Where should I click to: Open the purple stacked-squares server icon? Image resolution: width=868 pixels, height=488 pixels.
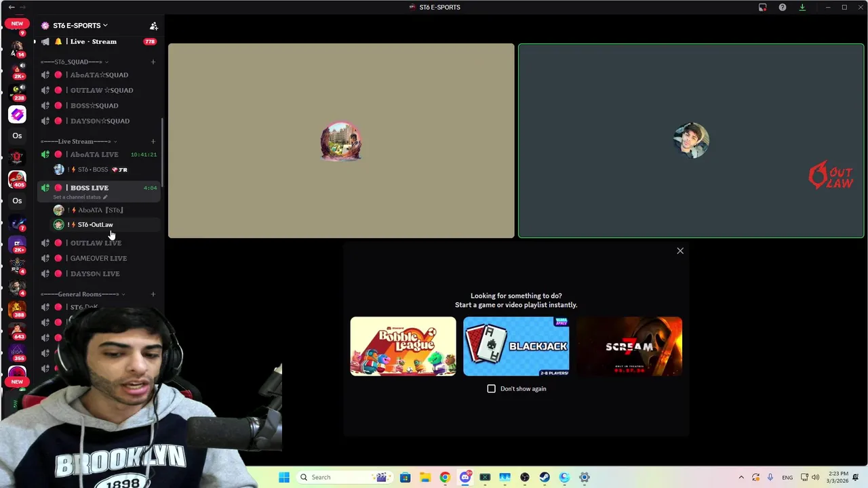click(17, 115)
